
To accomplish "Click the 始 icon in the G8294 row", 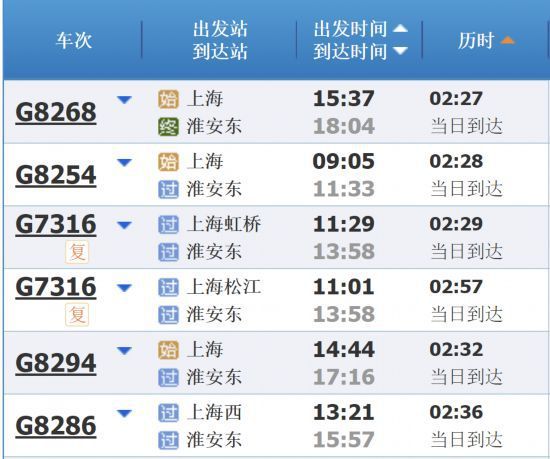I will point(168,350).
